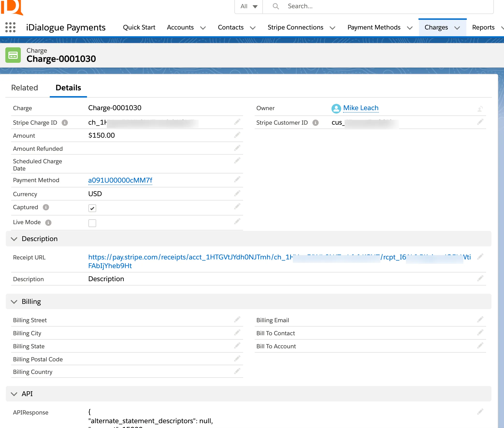This screenshot has width=504, height=428.
Task: Open Accounts tab dropdown chevron
Action: coord(203,28)
